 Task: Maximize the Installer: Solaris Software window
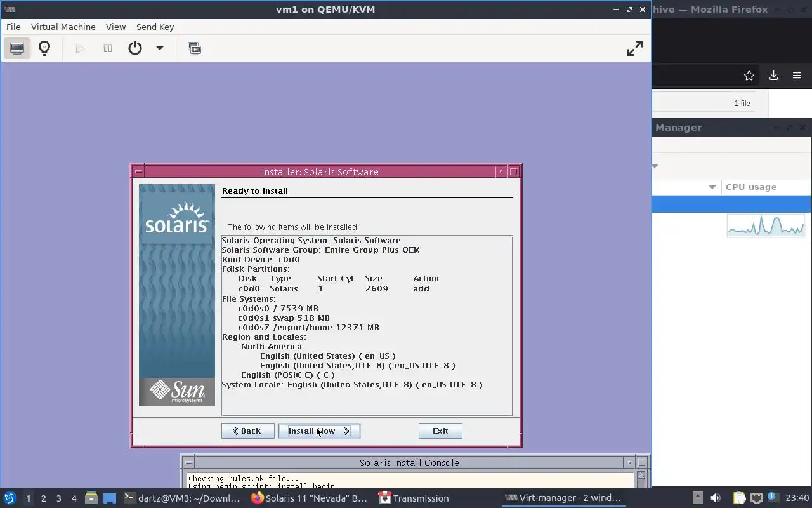click(514, 171)
